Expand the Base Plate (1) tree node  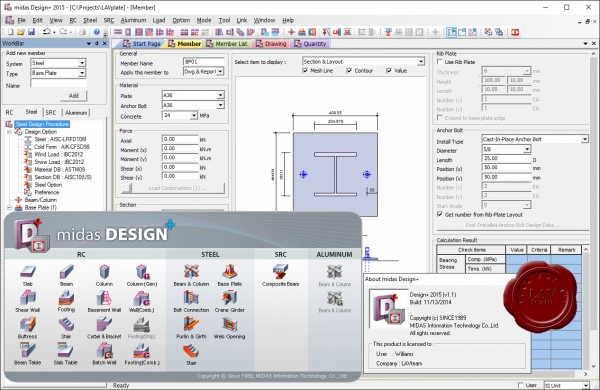coord(10,207)
